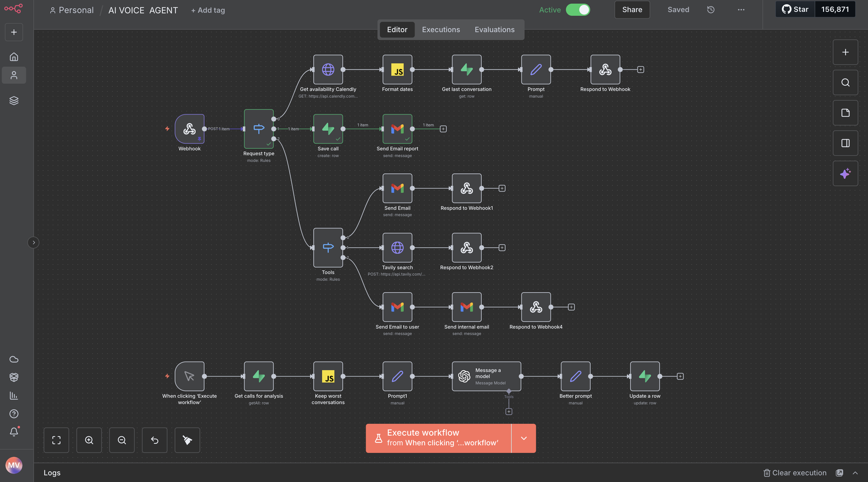The image size is (868, 482).
Task: Pop out logs panel icon
Action: [x=839, y=473]
